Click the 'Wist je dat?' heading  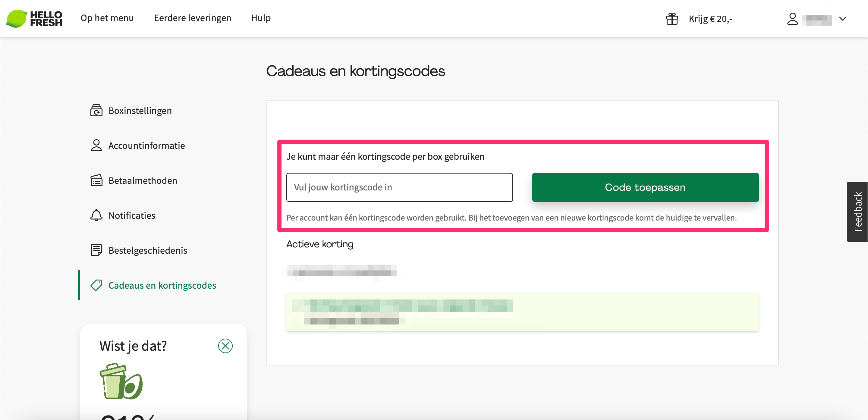pos(133,346)
